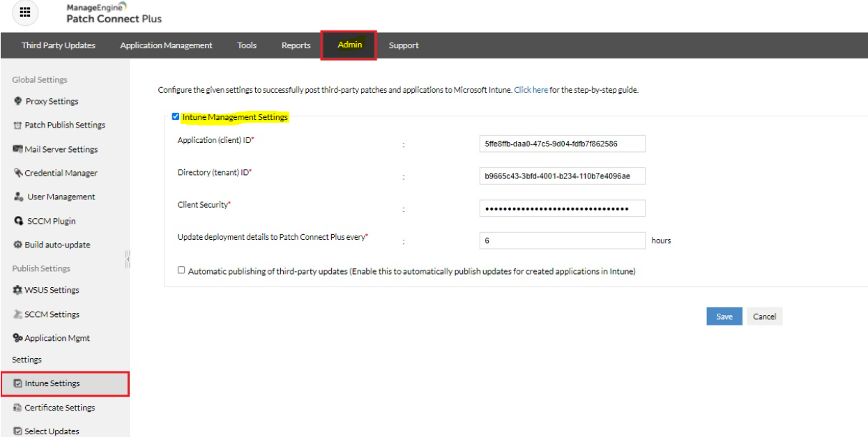This screenshot has height=437, width=868.
Task: Click 'Update deployment details to Patch Connect Plus every' label
Action: (x=273, y=237)
